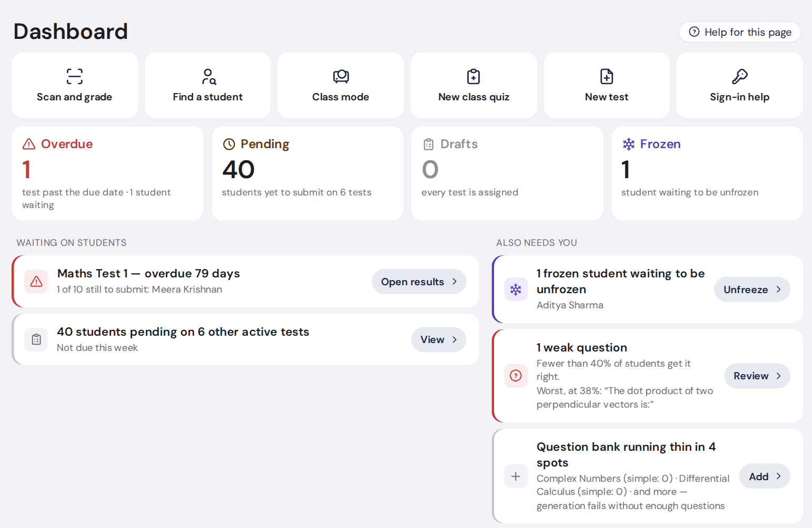Image resolution: width=812 pixels, height=528 pixels.
Task: Select the Class mode label
Action: point(341,97)
